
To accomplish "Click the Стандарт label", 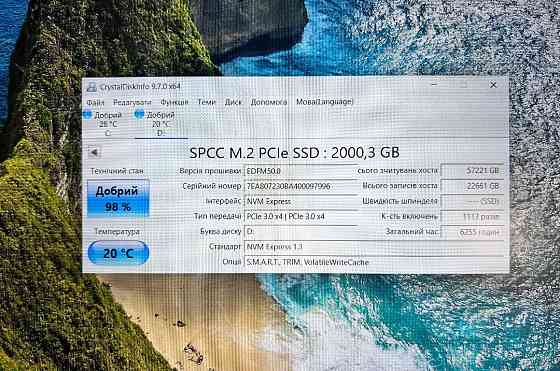I will coord(225,246).
